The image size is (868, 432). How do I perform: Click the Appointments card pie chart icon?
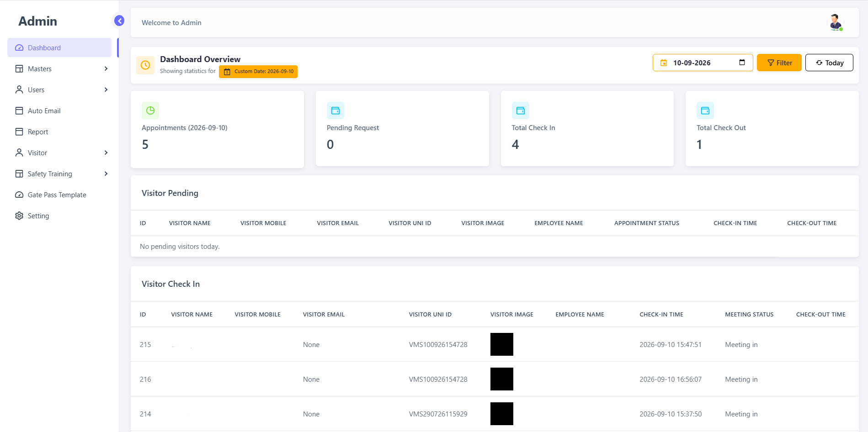150,111
